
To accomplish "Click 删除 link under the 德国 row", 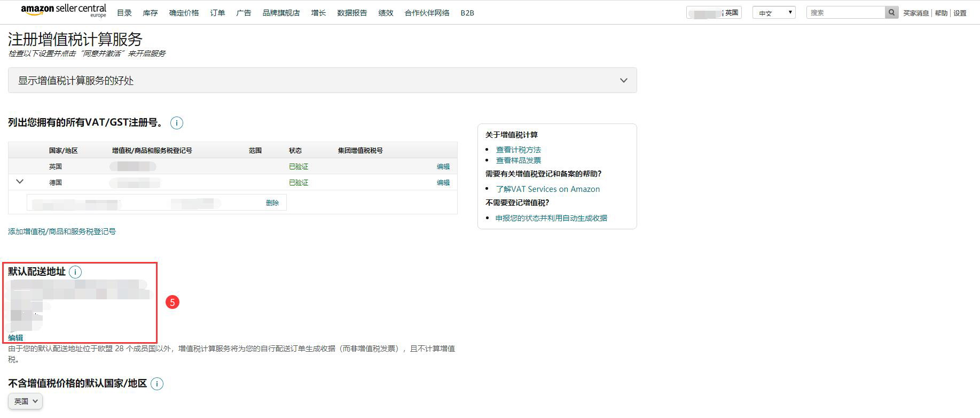I will pyautogui.click(x=272, y=203).
